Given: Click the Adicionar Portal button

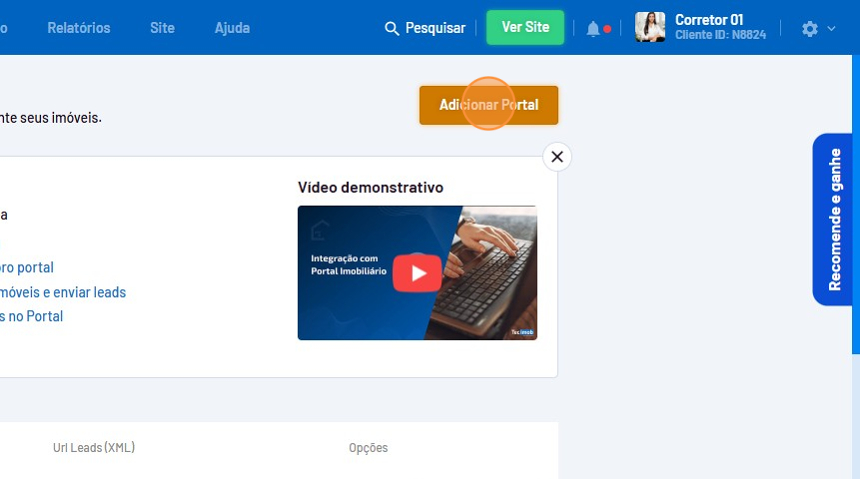Looking at the screenshot, I should tap(488, 105).
